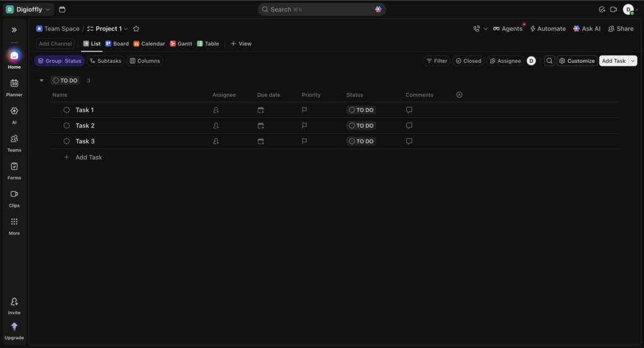Open Home in the sidebar
Image resolution: width=644 pixels, height=348 pixels.
[x=14, y=60]
